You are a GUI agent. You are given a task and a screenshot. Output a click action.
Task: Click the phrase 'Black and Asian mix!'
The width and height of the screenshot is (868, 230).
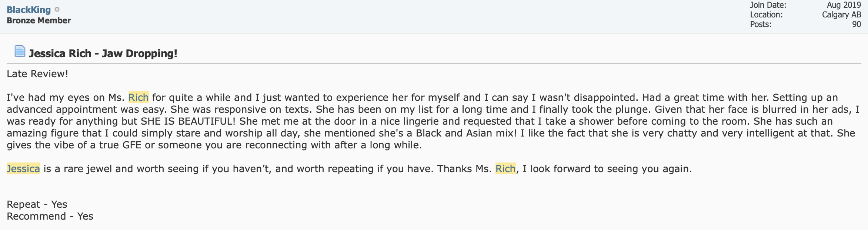point(466,133)
